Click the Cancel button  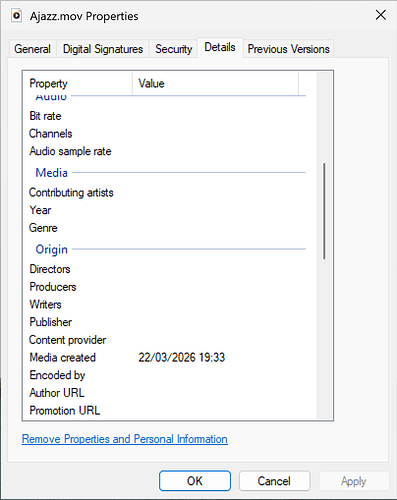(274, 481)
